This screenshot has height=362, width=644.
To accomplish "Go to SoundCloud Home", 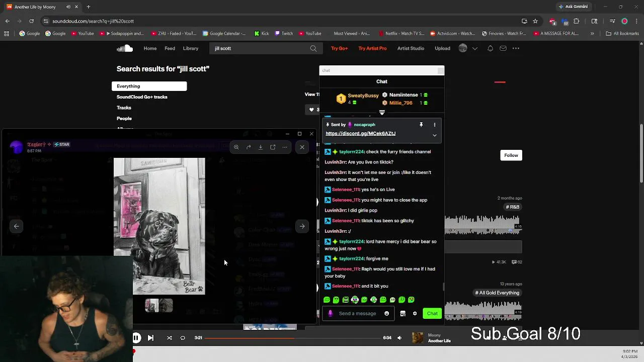I will tap(150, 48).
